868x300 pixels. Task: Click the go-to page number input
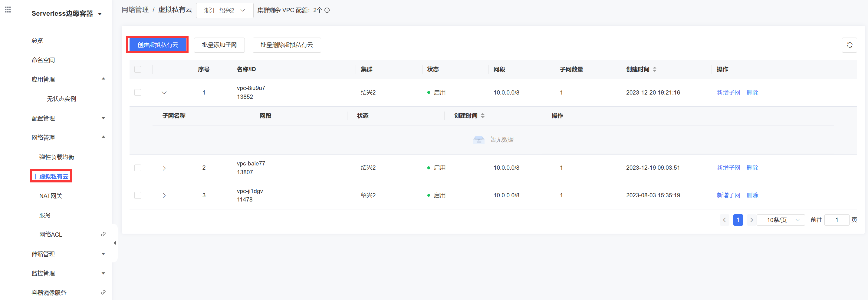coord(837,220)
